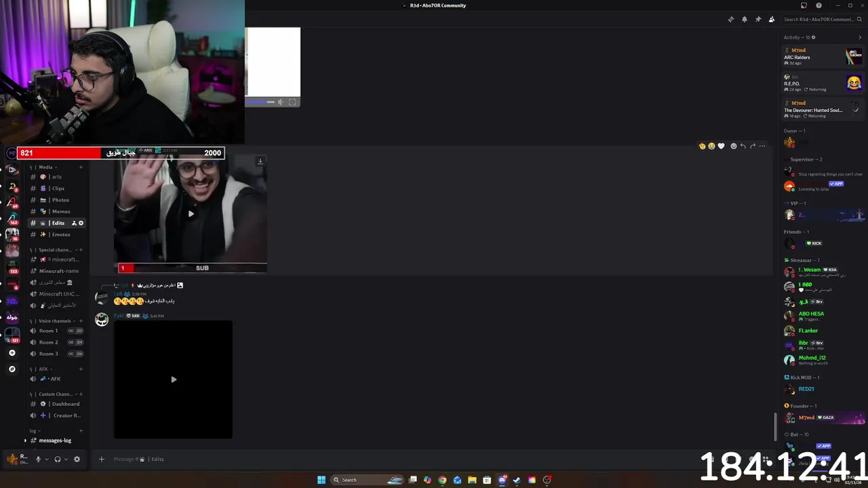Download the video attachment
Image resolution: width=868 pixels, height=488 pixels.
pos(260,161)
